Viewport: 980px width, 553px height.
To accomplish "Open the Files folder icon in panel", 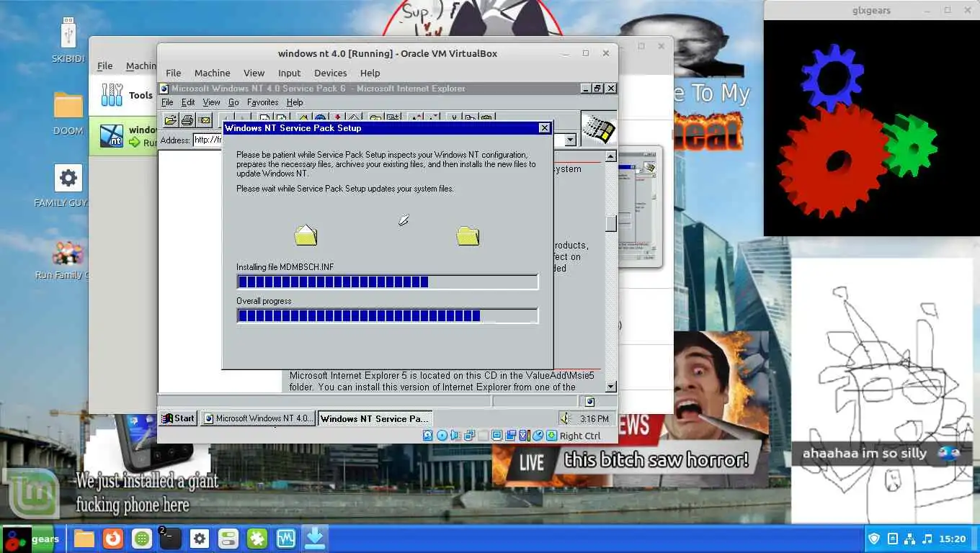I will (x=84, y=539).
